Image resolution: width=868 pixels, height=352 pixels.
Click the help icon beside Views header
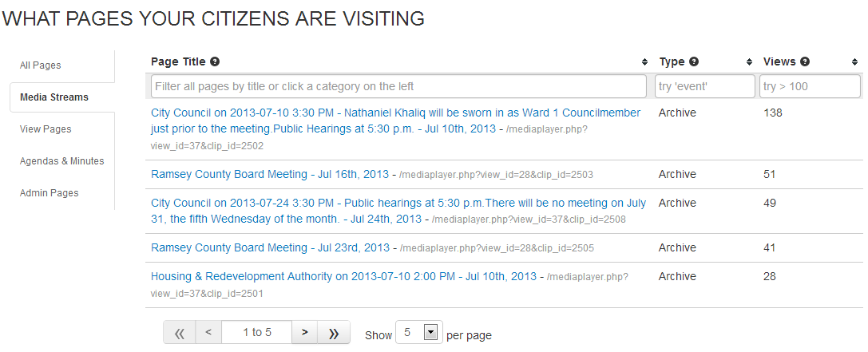click(805, 61)
